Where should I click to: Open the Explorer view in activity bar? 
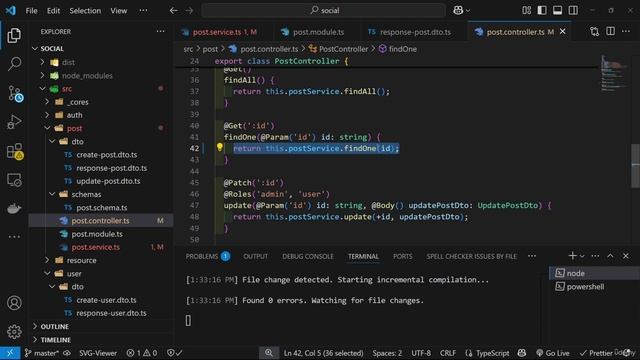[14, 36]
